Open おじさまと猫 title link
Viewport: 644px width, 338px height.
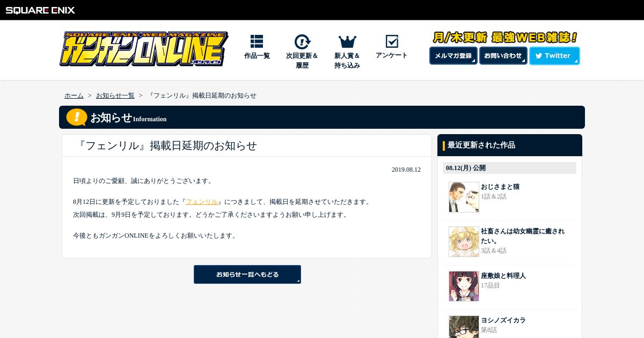point(500,187)
